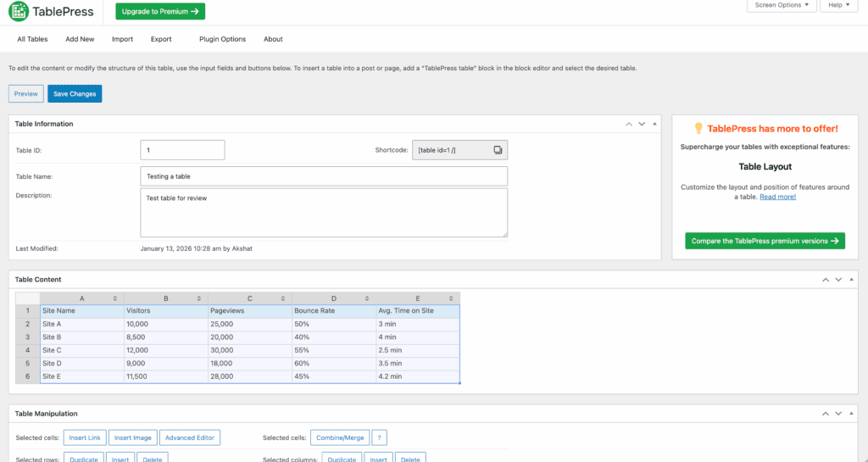Move Table Manipulation panel down arrow
Viewport: 868px width, 462px height.
pyautogui.click(x=838, y=414)
